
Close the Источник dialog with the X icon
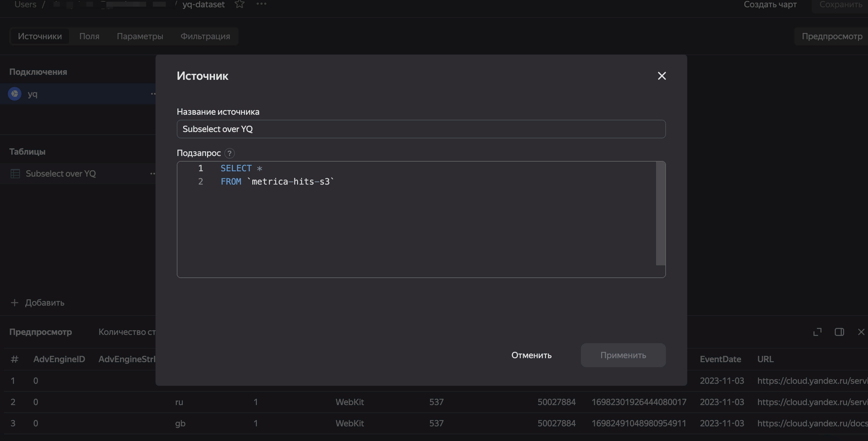tap(661, 76)
